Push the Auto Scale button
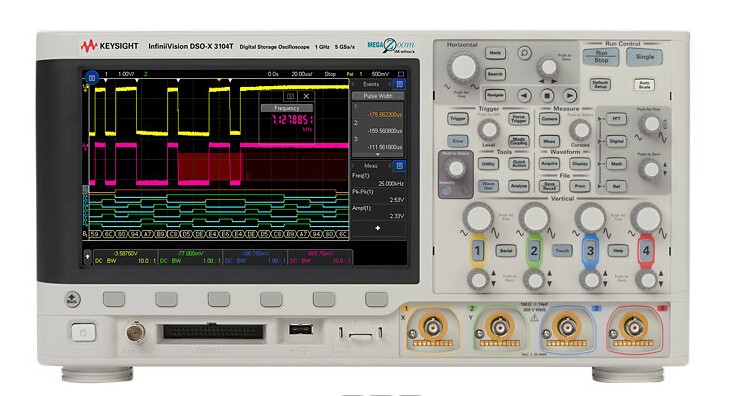This screenshot has height=396, width=732. 644,85
